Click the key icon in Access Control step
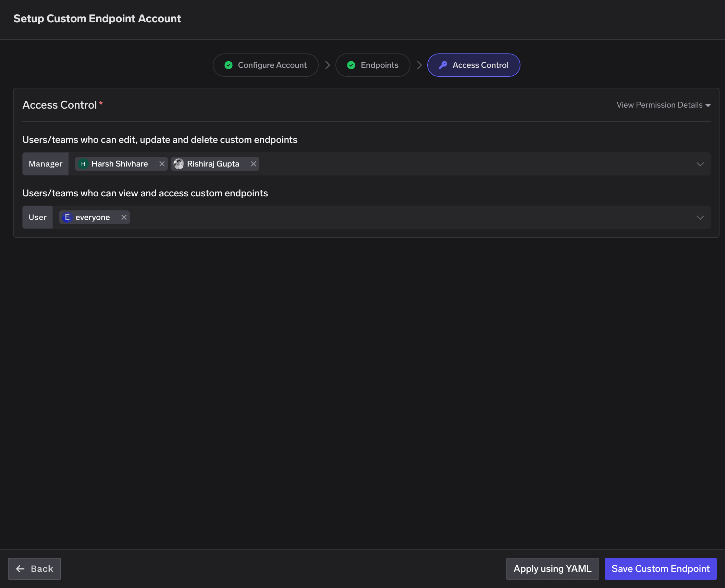 coord(443,65)
